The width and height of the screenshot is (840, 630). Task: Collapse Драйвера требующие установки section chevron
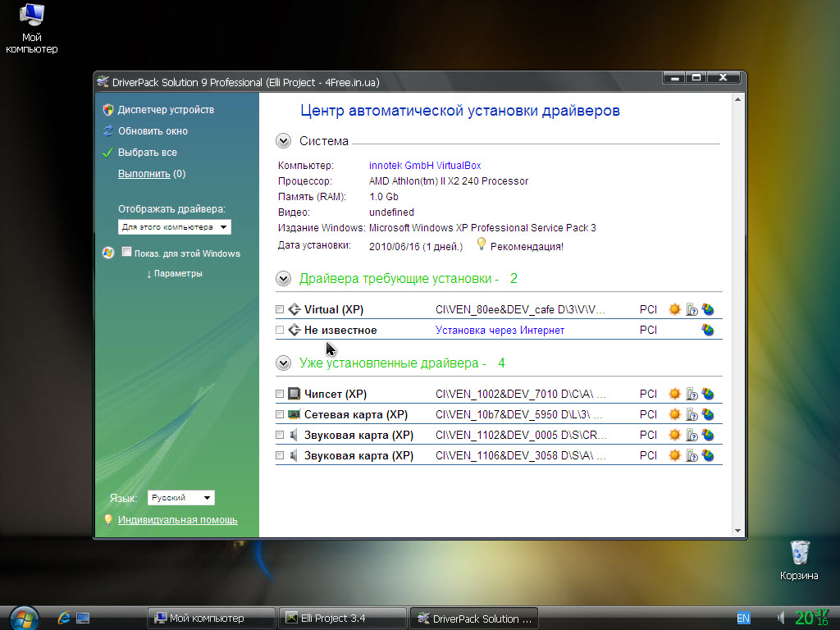click(283, 279)
